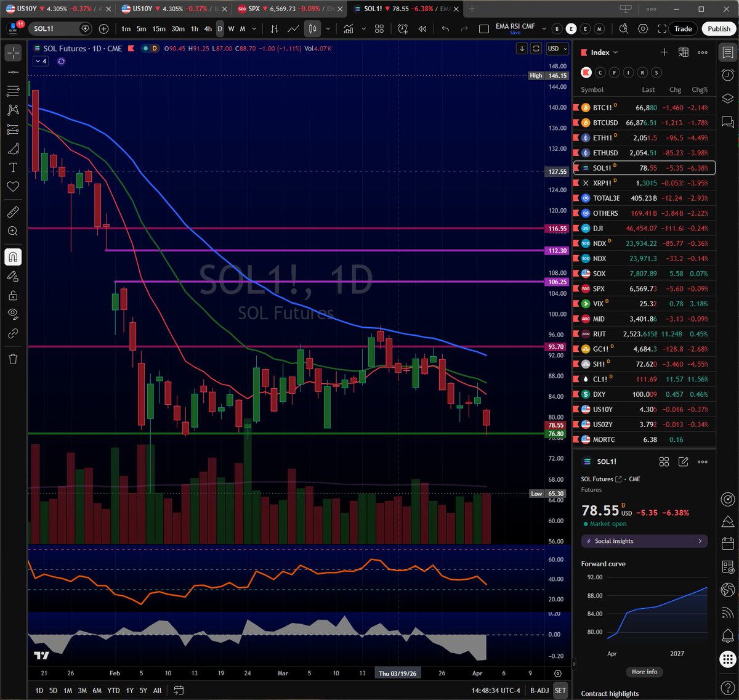Open notifications bell in right sidebar
739x700 pixels.
pyautogui.click(x=727, y=635)
